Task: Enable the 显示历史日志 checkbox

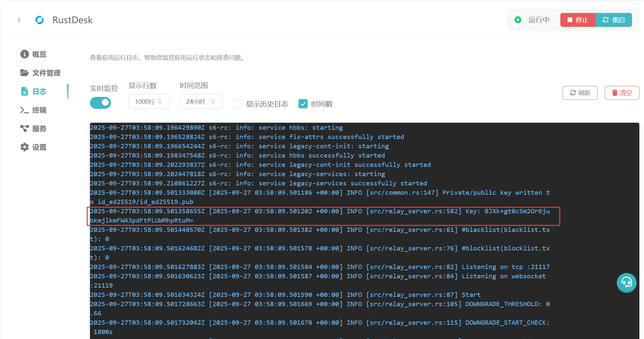Action: pos(238,104)
